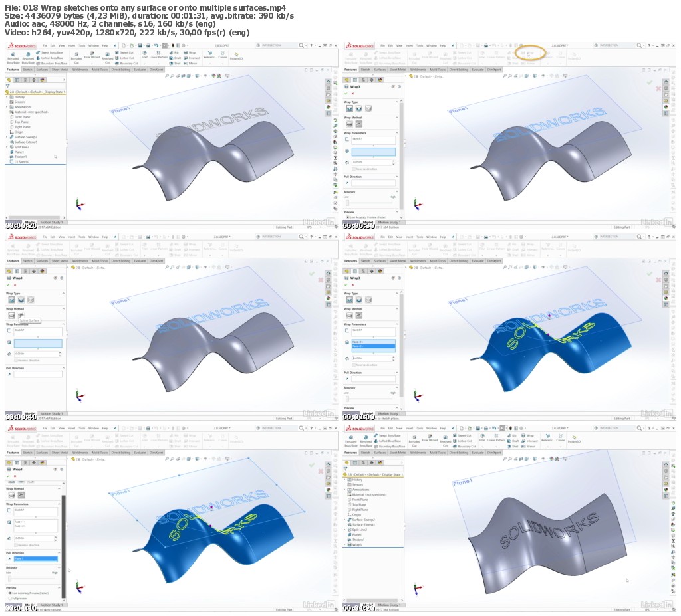
Task: Click Instant3D in the 00:00:20 frame
Action: point(236,56)
